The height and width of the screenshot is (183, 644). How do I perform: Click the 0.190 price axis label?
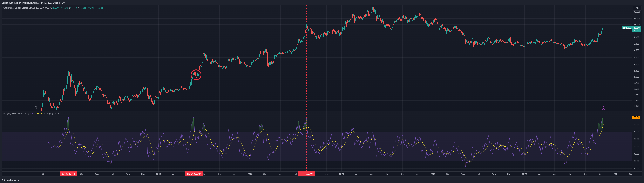point(637,106)
